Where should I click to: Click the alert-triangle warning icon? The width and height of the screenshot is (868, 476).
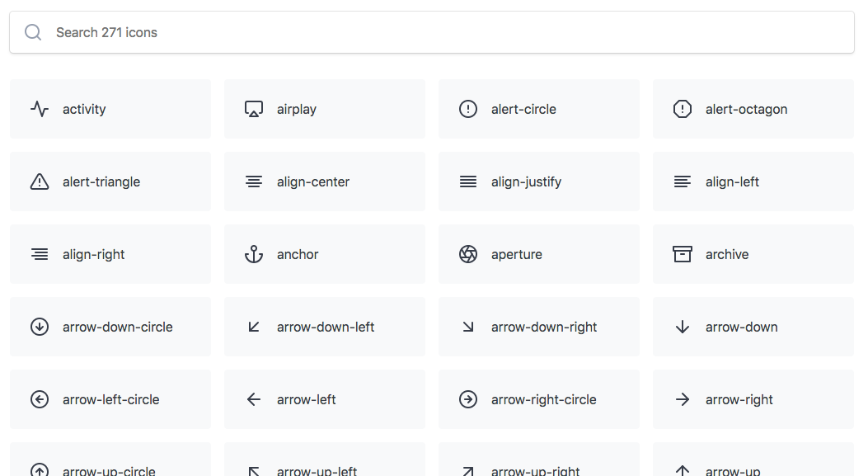(40, 181)
